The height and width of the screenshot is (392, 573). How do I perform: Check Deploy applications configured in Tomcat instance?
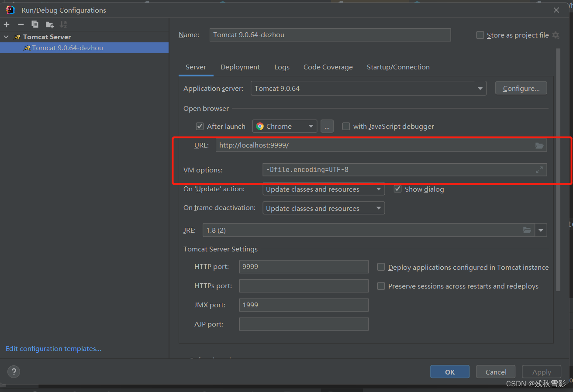[x=381, y=267]
